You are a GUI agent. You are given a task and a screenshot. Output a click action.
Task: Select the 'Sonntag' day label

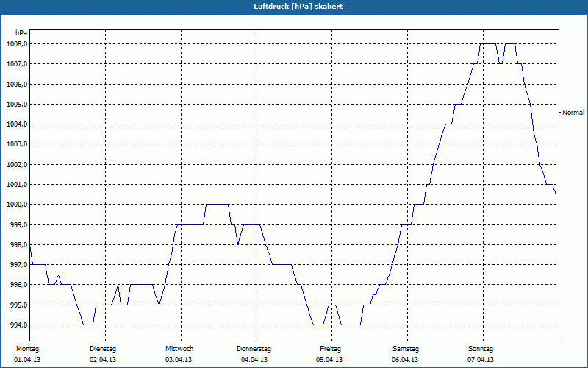coord(481,349)
